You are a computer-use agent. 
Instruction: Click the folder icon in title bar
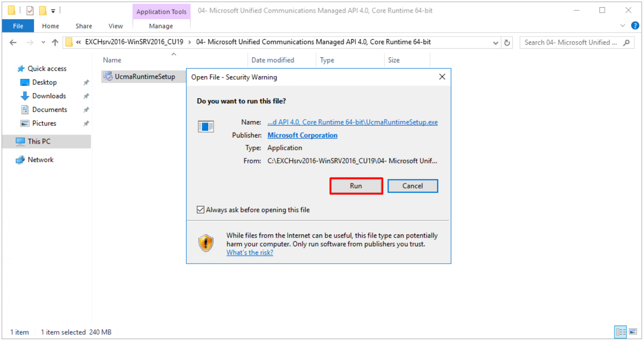click(x=11, y=10)
